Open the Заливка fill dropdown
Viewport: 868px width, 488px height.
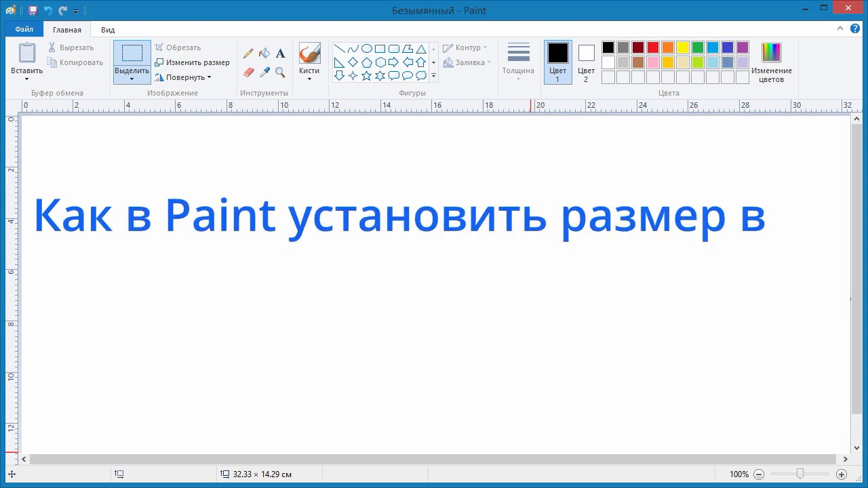tap(467, 62)
